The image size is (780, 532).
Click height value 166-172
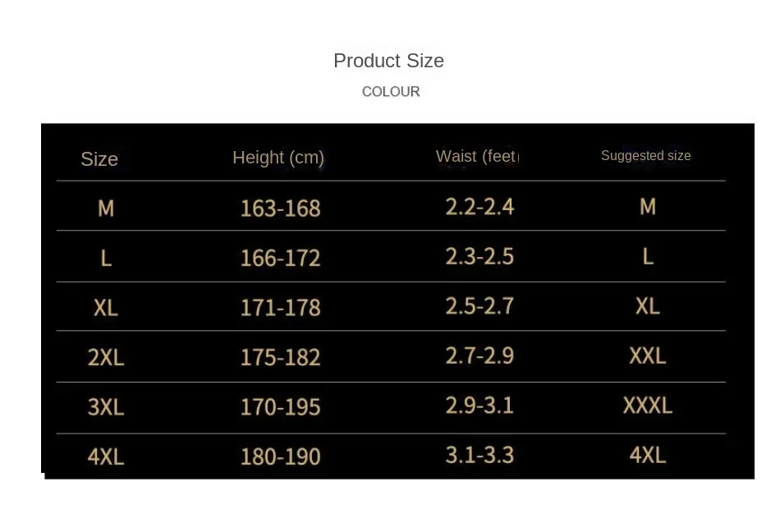[x=280, y=258]
